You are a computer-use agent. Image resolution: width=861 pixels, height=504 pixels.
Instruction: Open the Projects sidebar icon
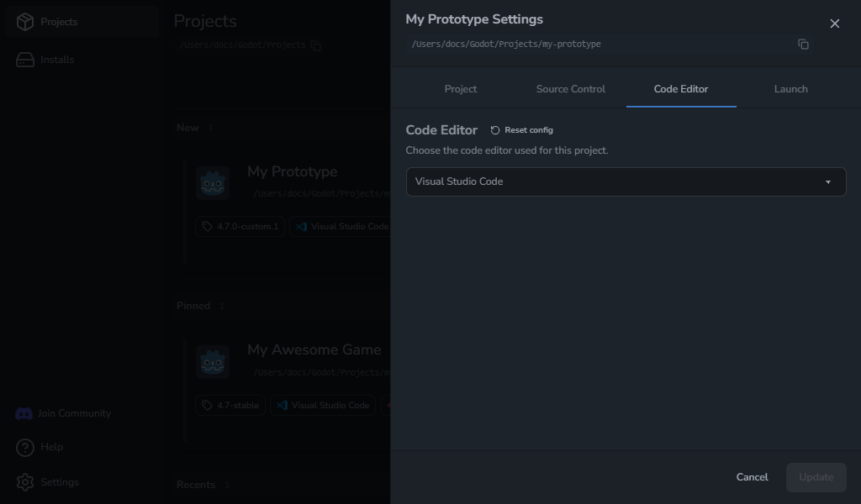(25, 22)
